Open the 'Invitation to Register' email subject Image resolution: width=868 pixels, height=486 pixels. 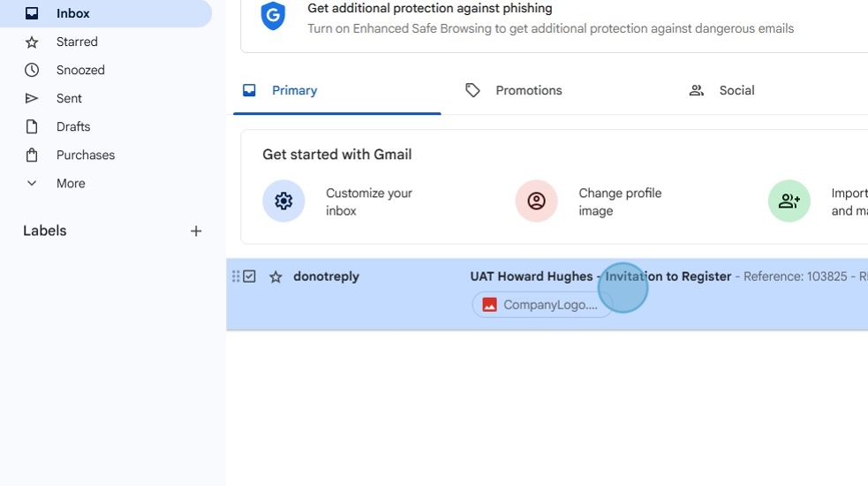pyautogui.click(x=600, y=276)
